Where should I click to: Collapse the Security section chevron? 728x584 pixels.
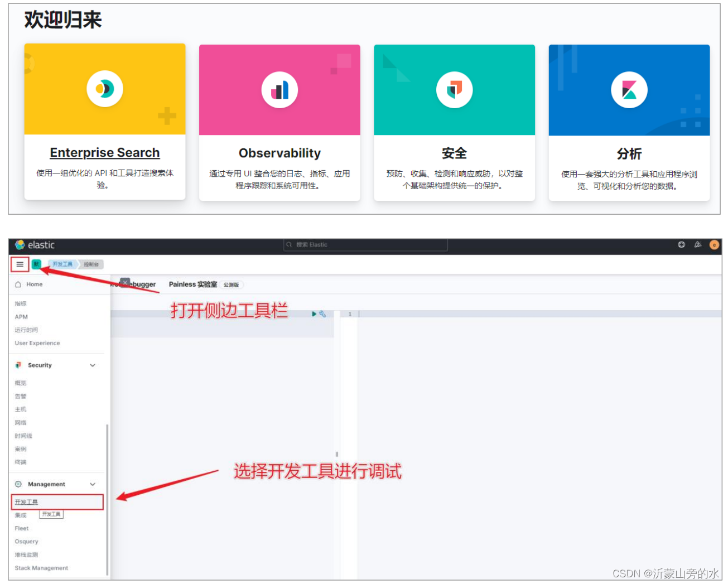click(93, 365)
